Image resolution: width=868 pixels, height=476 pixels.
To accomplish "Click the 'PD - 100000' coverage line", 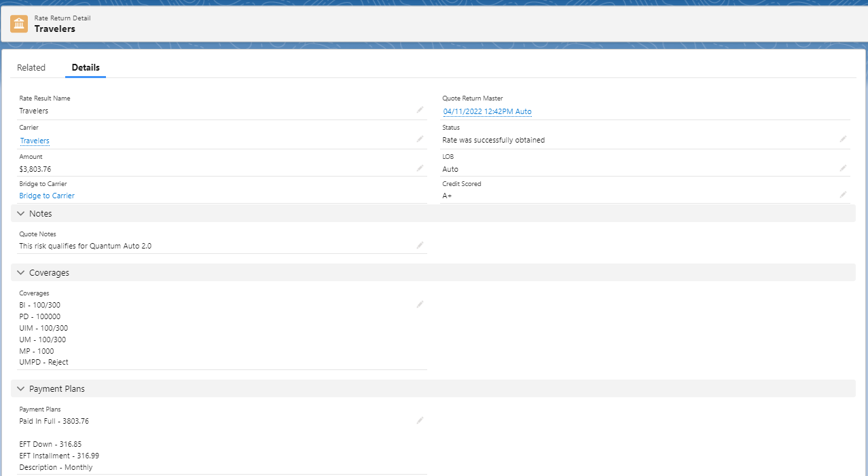I will pyautogui.click(x=40, y=316).
